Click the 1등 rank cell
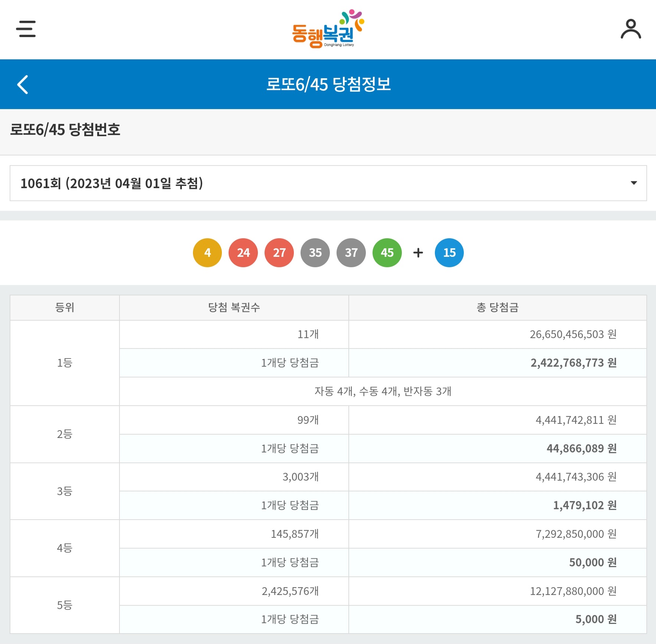The width and height of the screenshot is (656, 644). click(x=65, y=363)
